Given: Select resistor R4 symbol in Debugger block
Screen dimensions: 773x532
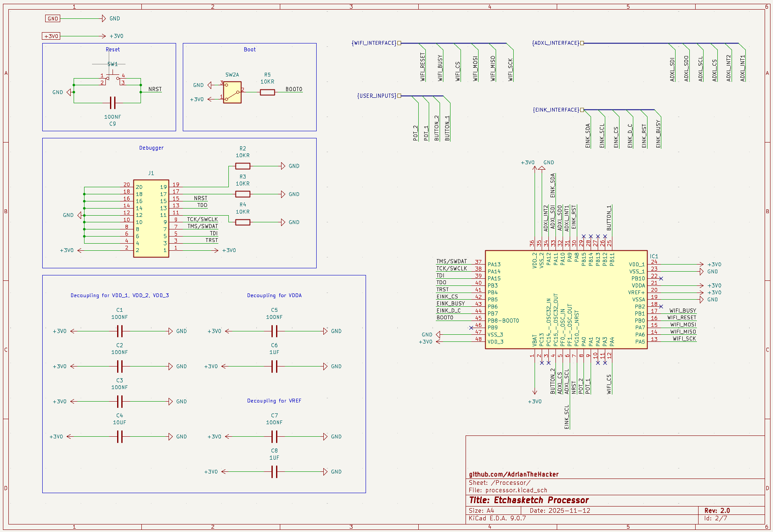Looking at the screenshot, I should pyautogui.click(x=243, y=222).
